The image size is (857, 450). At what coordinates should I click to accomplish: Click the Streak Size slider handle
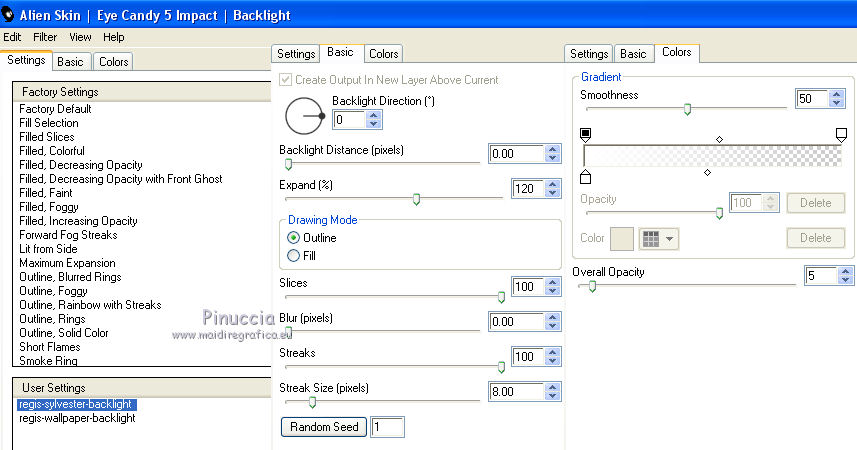[312, 402]
